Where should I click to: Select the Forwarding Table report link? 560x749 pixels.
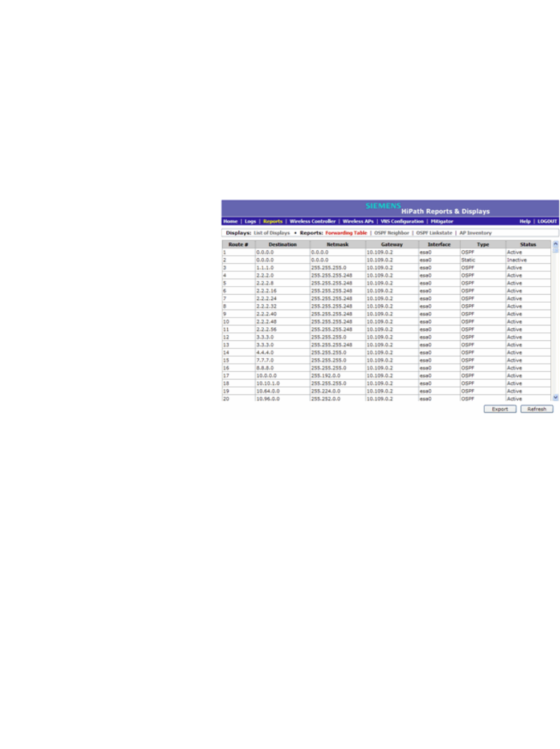tap(346, 233)
